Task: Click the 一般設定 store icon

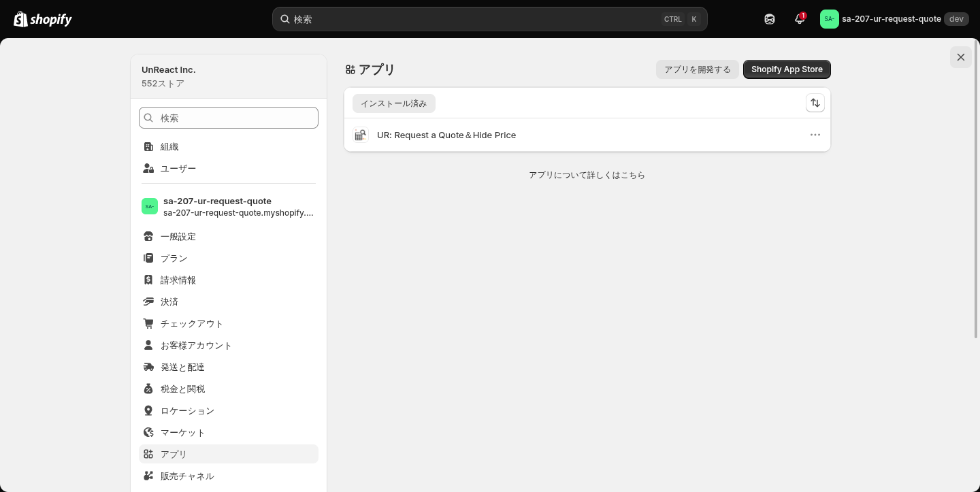Action: coord(148,236)
